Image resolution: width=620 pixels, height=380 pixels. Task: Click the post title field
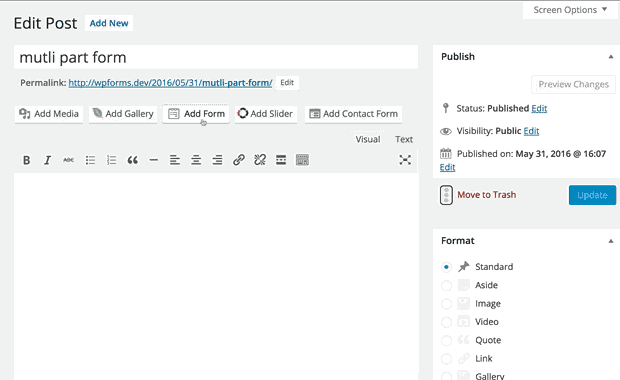216,57
